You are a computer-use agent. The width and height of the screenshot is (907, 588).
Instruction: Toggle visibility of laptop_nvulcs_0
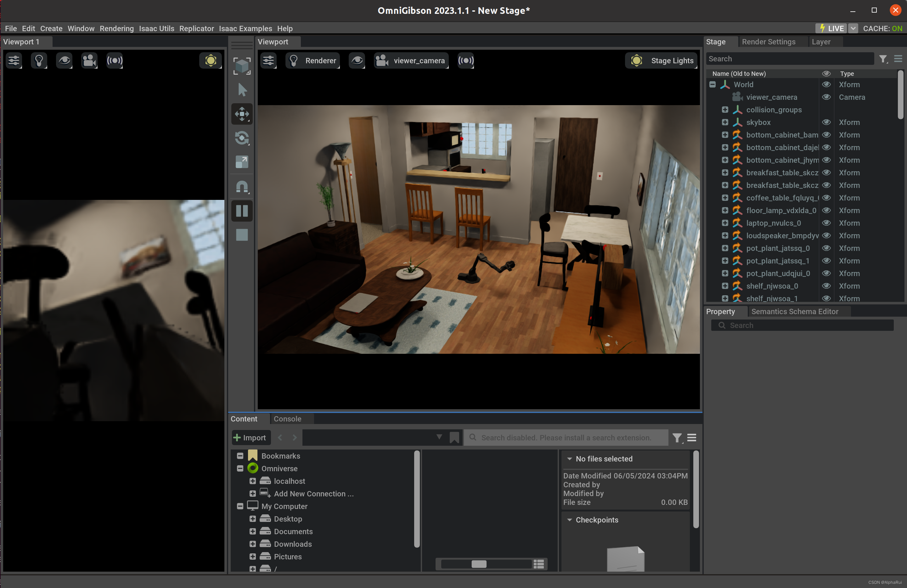pyautogui.click(x=826, y=223)
